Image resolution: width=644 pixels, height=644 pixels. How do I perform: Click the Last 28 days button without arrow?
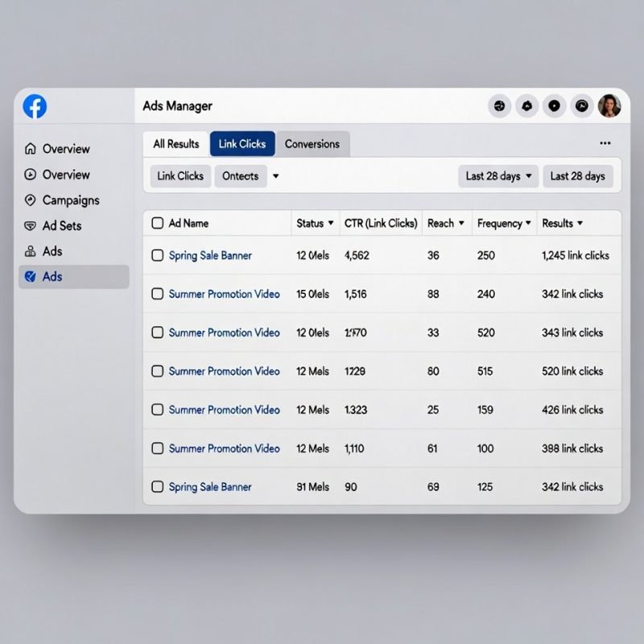click(x=578, y=176)
